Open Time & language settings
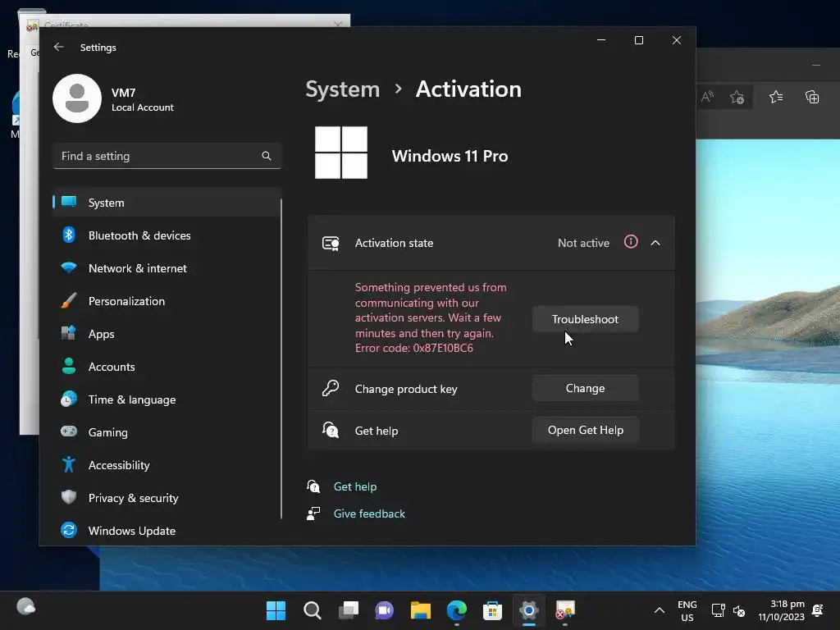The image size is (840, 630). [x=167, y=399]
